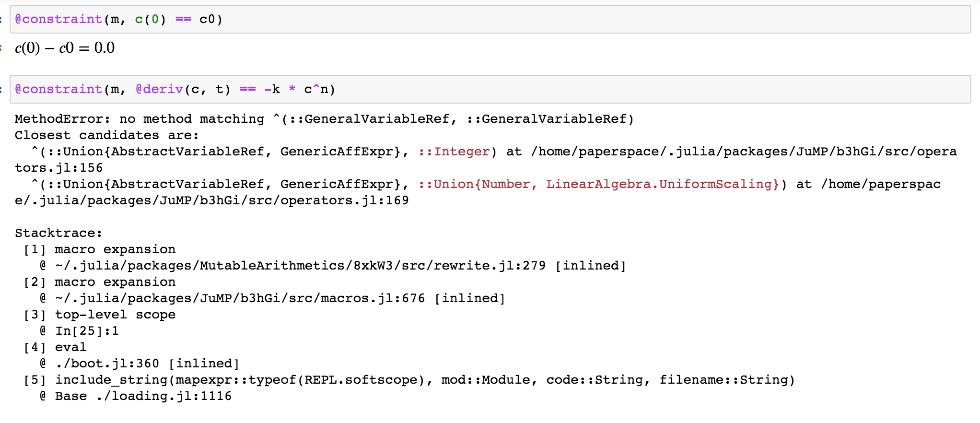This screenshot has height=423, width=980.
Task: Click the 'operators.jl:169' candidate location text
Action: [344, 200]
